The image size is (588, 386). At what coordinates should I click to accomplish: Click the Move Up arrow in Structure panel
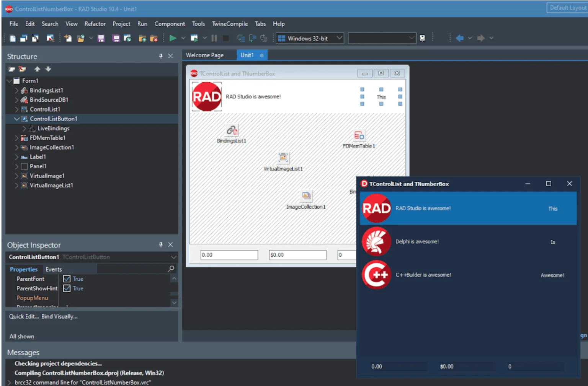click(x=37, y=69)
